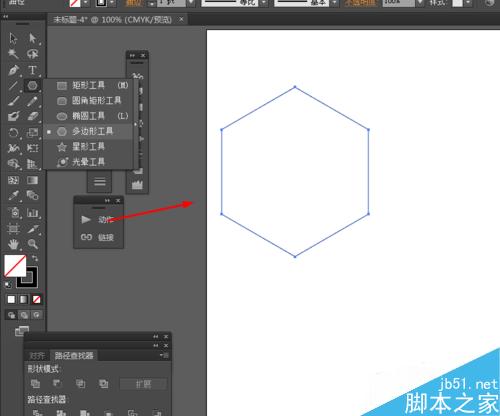Enable Draw Inside mode
This screenshot has height=416, width=500.
(x=37, y=315)
